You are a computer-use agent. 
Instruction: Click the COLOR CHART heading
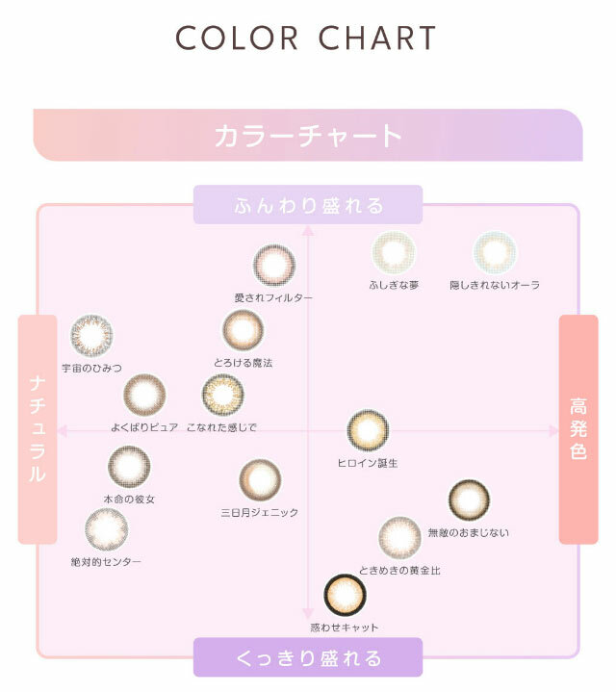click(x=308, y=38)
